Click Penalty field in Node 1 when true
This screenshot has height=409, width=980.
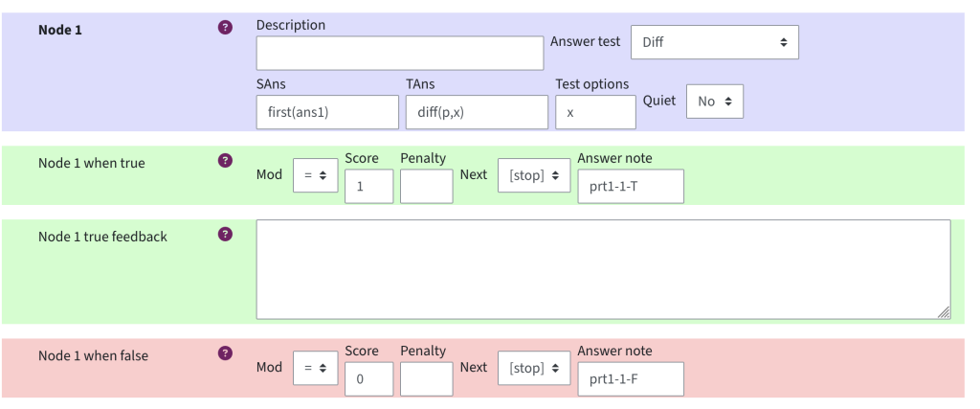click(426, 187)
